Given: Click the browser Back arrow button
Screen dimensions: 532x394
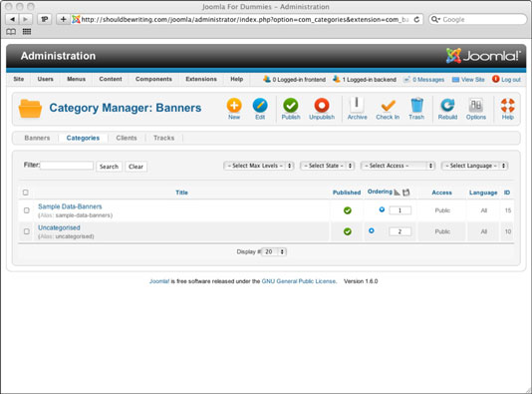Looking at the screenshot, I should (x=12, y=19).
